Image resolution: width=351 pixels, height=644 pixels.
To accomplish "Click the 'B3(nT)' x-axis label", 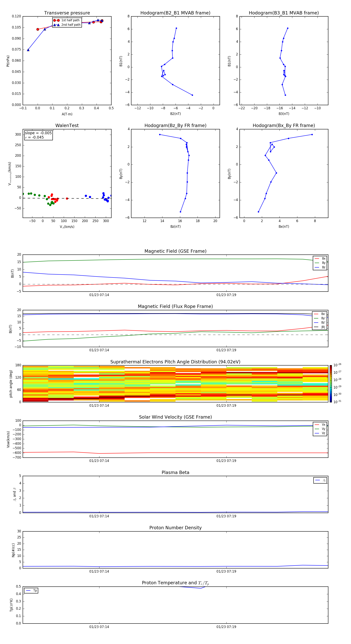I will coord(284,114).
